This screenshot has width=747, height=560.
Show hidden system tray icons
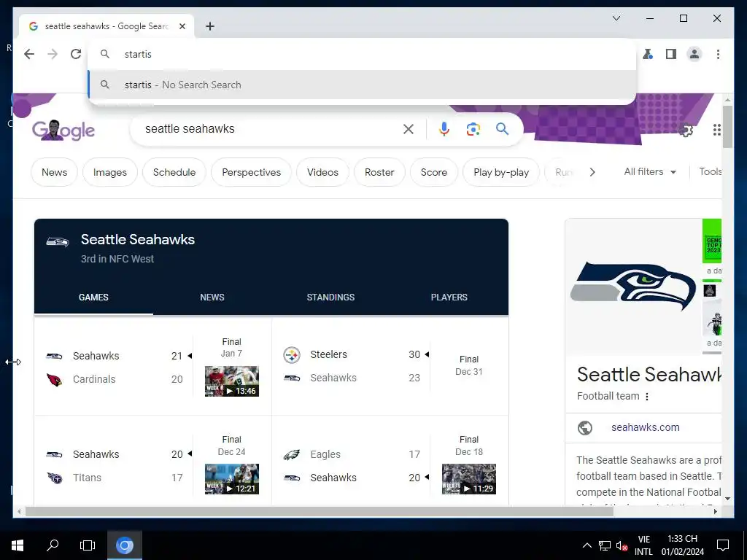587,545
